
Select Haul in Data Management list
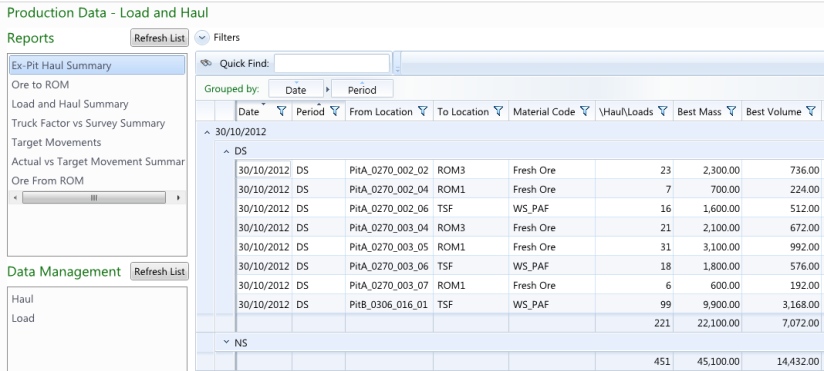23,299
